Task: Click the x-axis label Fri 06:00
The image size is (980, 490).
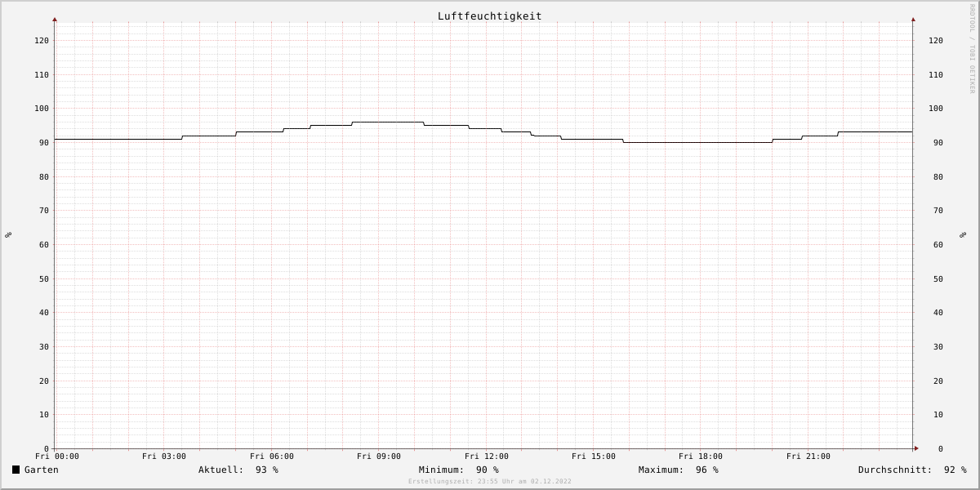Action: click(272, 457)
